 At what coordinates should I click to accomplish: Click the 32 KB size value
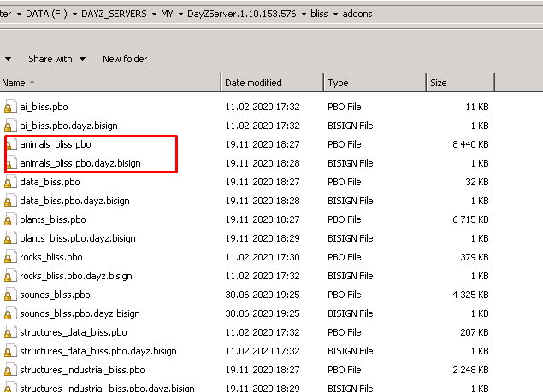pos(477,182)
